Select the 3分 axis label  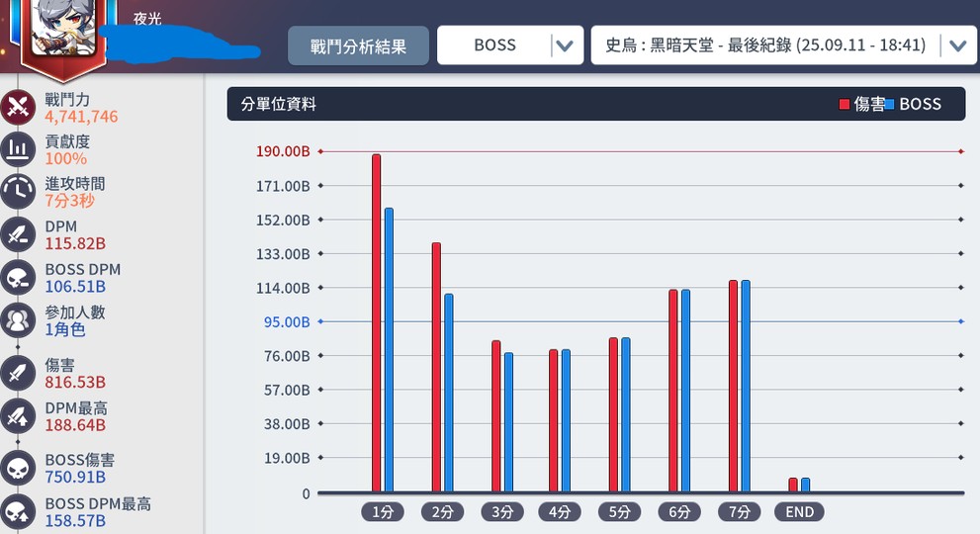[x=502, y=512]
